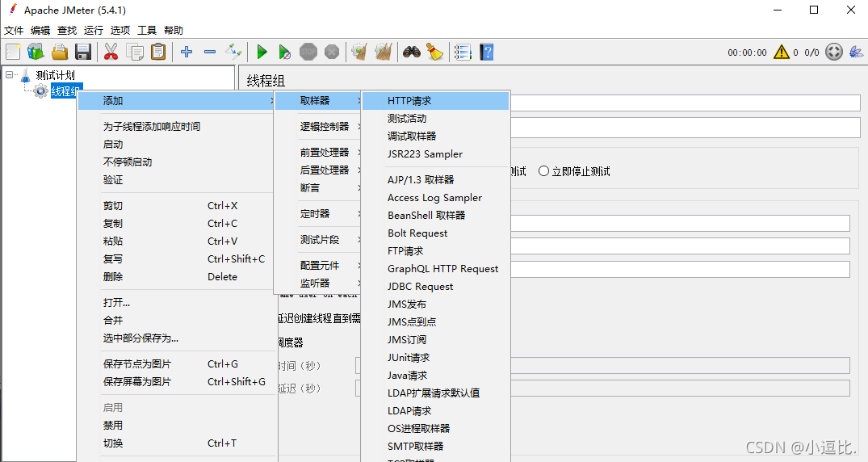868x462 pixels.
Task: Start the test with green play icon
Action: (262, 52)
